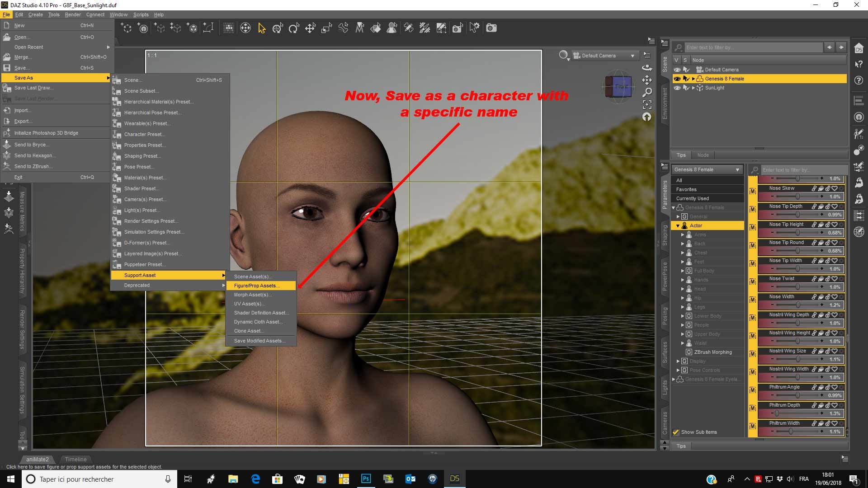Viewport: 868px width, 488px height.
Task: Hide the SunLight node via its eye toggle
Action: pos(677,88)
